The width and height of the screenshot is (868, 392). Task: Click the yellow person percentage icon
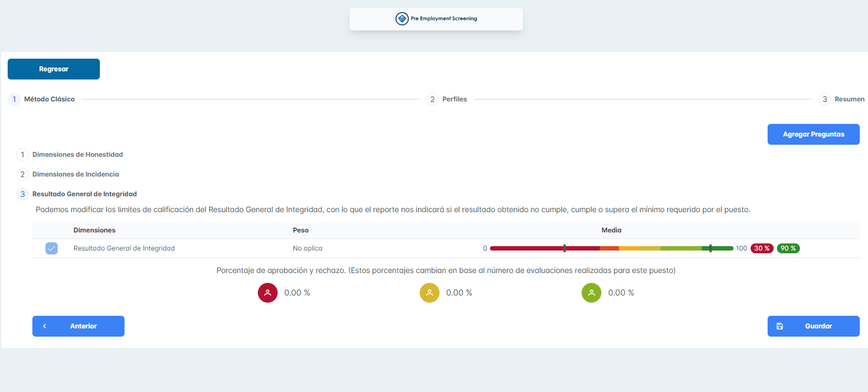click(x=430, y=293)
